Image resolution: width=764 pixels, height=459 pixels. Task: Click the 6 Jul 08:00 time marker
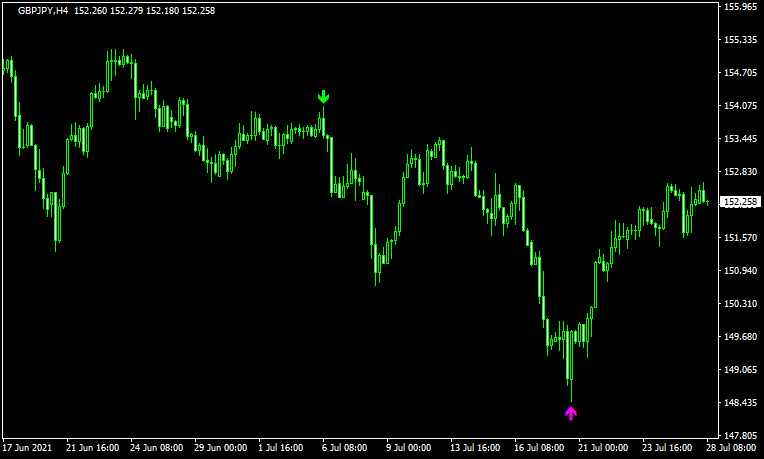pyautogui.click(x=345, y=448)
